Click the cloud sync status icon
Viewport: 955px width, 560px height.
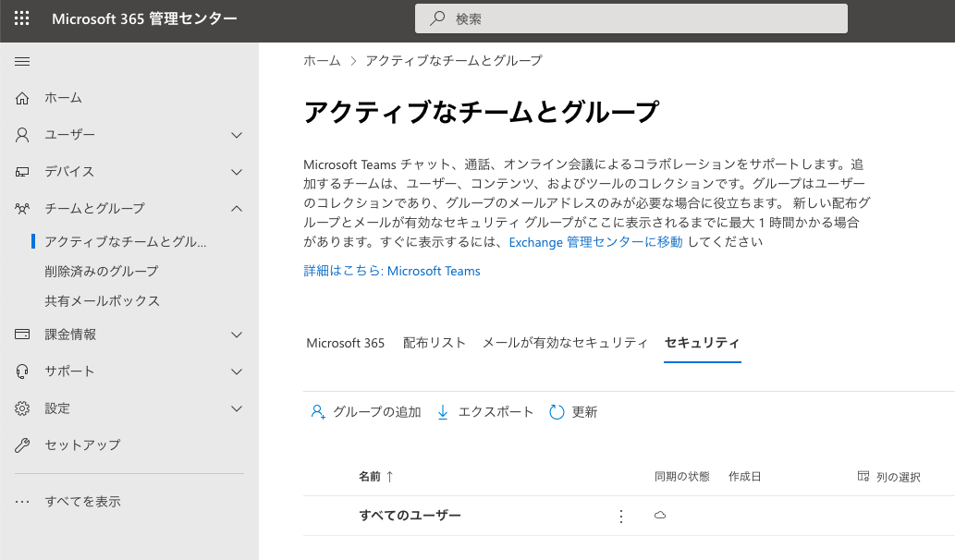click(659, 516)
